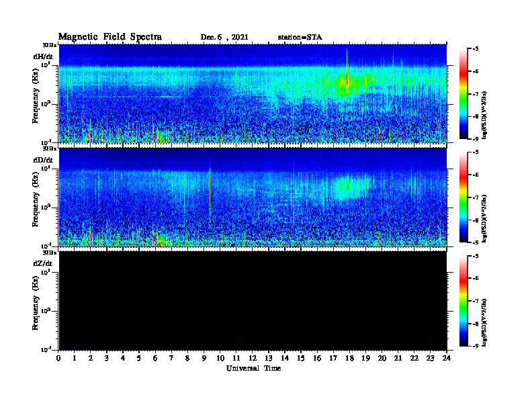Click the -8 tick on dD/dt color bar
This screenshot has width=532, height=411.
[476, 220]
